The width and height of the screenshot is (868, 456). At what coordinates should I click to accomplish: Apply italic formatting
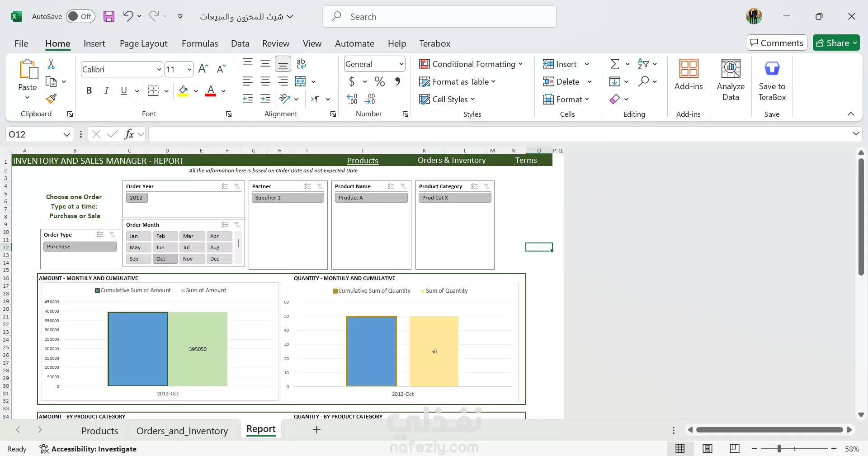coord(106,90)
